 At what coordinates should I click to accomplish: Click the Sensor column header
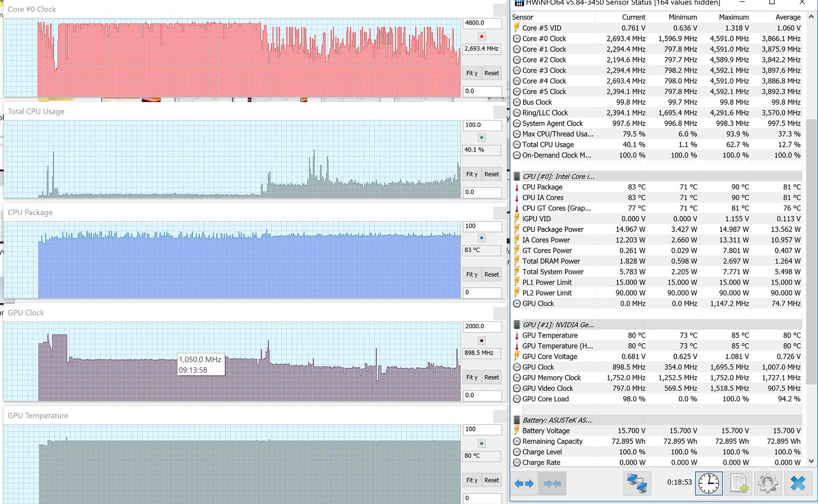[x=552, y=17]
